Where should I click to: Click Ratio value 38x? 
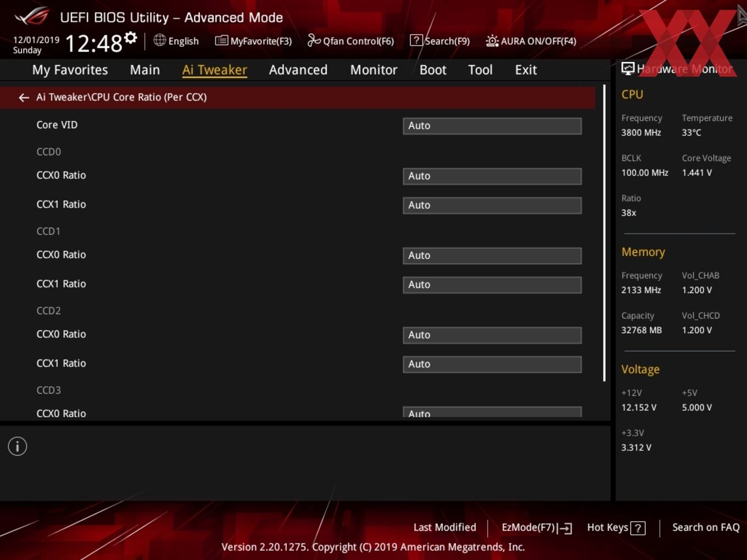629,213
